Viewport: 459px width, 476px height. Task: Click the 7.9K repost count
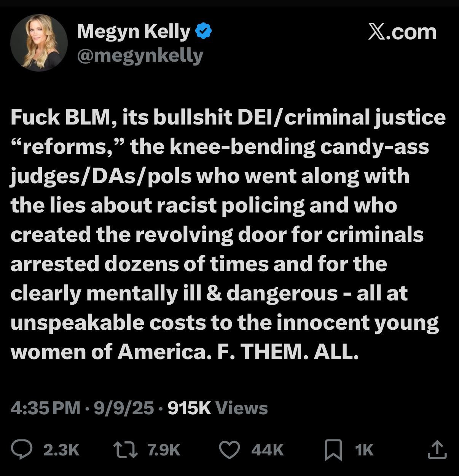tap(164, 450)
